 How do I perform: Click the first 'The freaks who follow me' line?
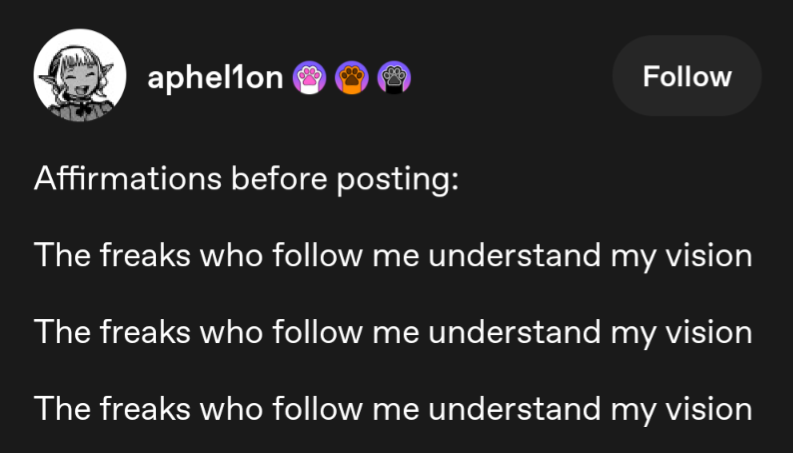[x=392, y=255]
